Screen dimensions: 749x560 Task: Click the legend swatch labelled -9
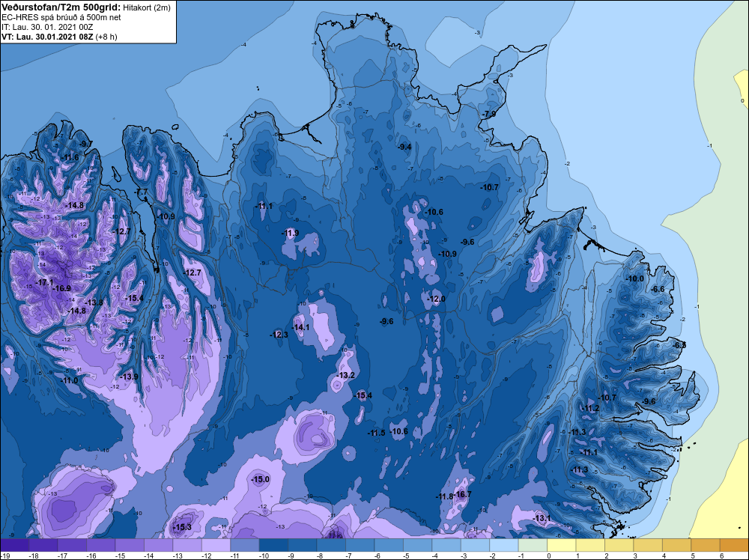(x=303, y=545)
